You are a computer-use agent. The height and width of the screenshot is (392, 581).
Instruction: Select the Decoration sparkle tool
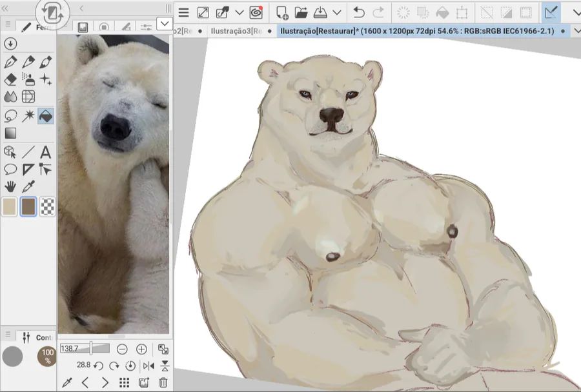(46, 79)
